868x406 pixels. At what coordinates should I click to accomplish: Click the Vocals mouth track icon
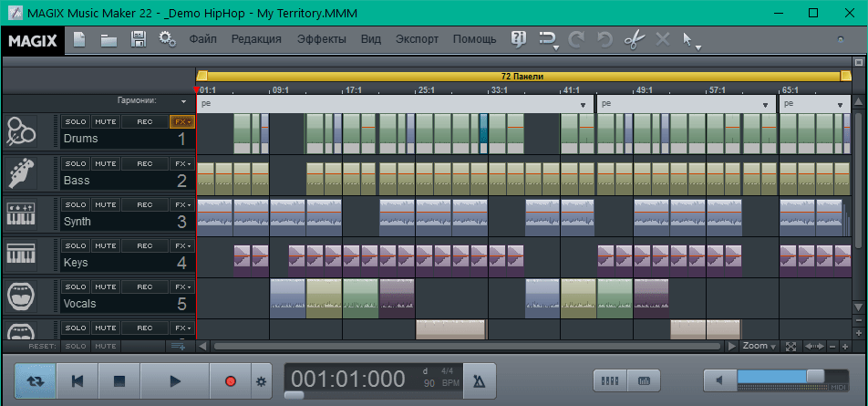21,296
